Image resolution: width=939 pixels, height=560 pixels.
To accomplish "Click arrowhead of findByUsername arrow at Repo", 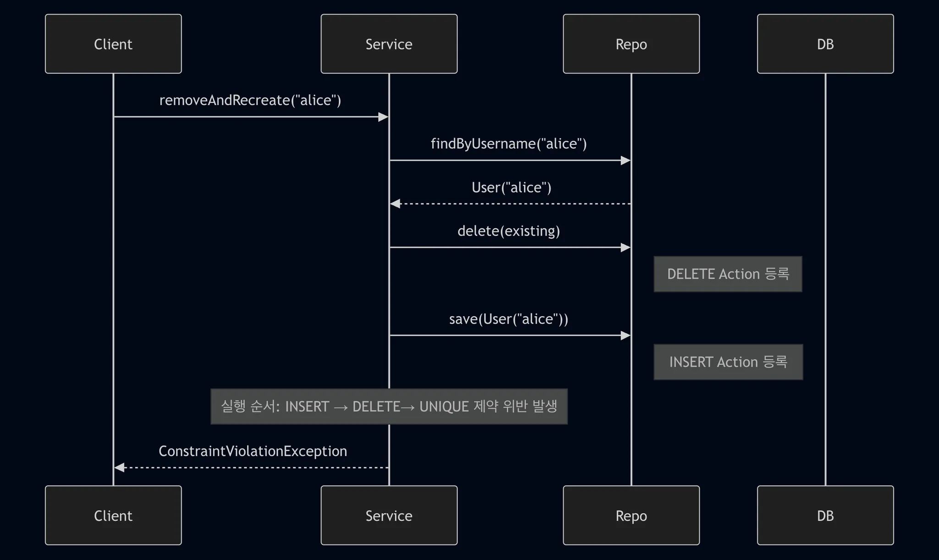I will coord(625,160).
